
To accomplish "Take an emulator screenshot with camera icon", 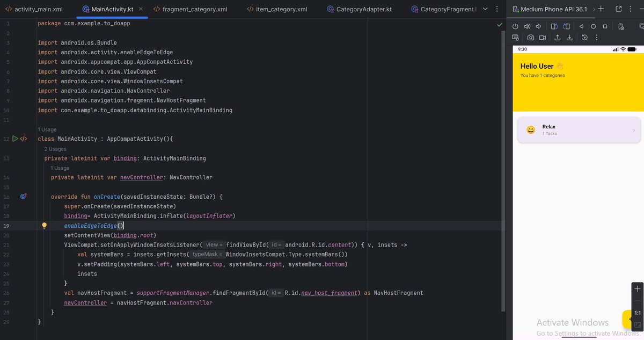I will pyautogui.click(x=530, y=38).
